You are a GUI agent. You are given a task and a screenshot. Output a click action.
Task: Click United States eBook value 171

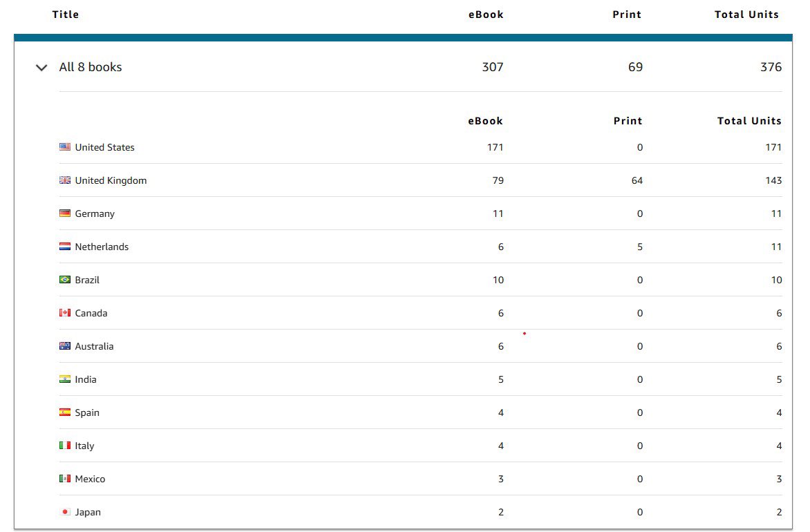point(495,147)
